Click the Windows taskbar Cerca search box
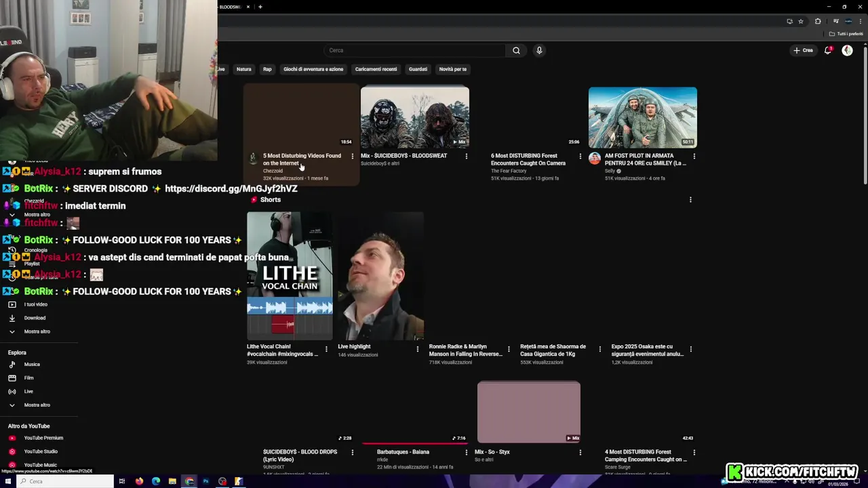868x488 pixels. pos(65,481)
